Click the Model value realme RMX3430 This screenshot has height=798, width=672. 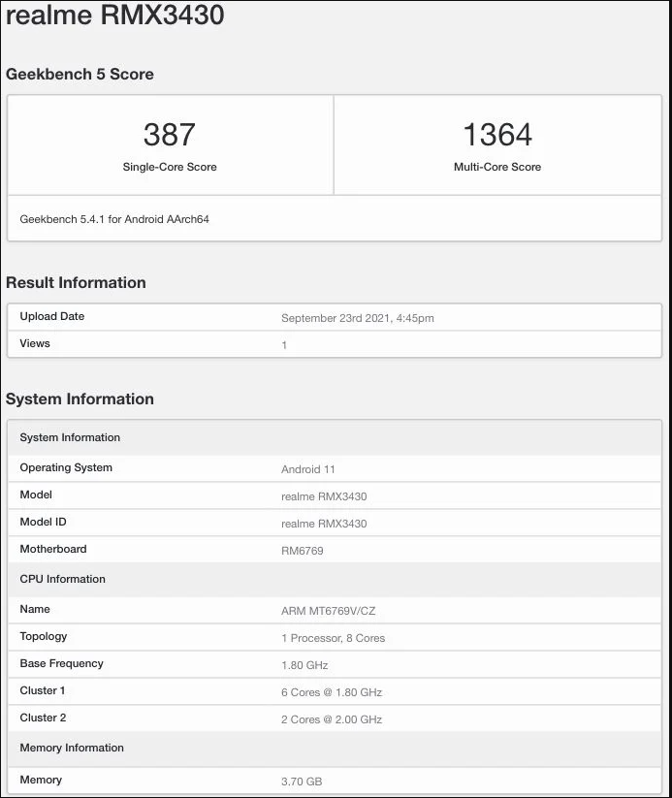pyautogui.click(x=324, y=496)
